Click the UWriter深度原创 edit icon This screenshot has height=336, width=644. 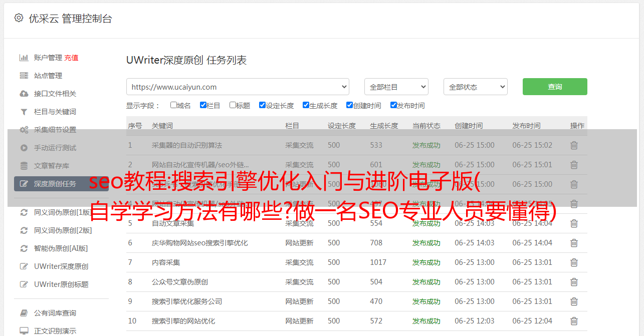pos(24,266)
